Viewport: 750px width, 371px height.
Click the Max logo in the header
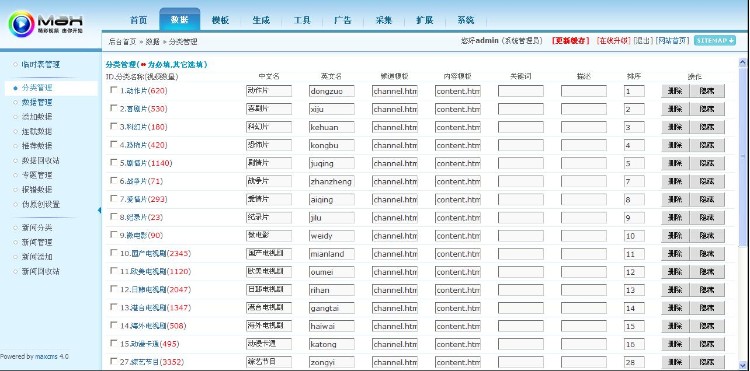click(45, 24)
